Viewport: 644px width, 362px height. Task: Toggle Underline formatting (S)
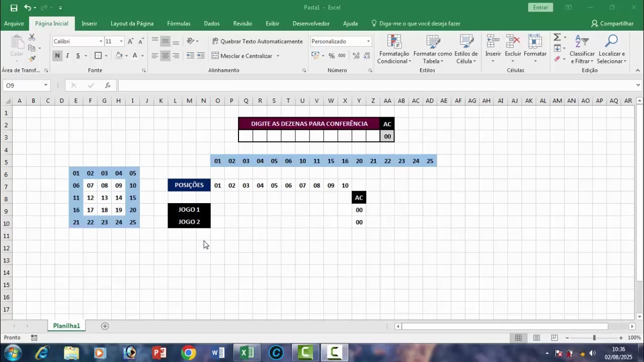pyautogui.click(x=77, y=56)
